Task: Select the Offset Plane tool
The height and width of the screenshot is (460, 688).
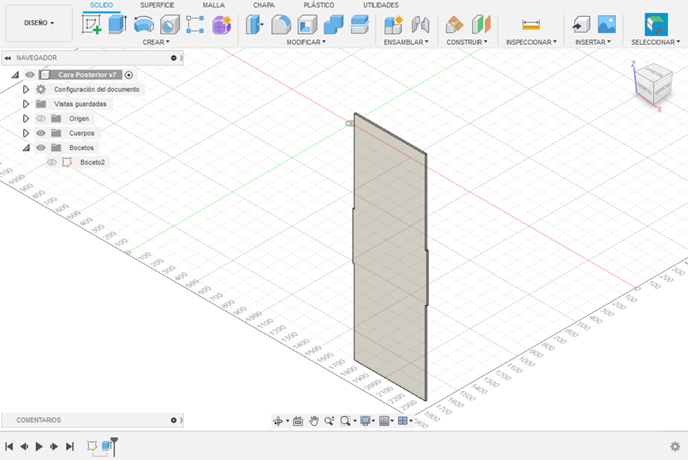Action: 454,24
